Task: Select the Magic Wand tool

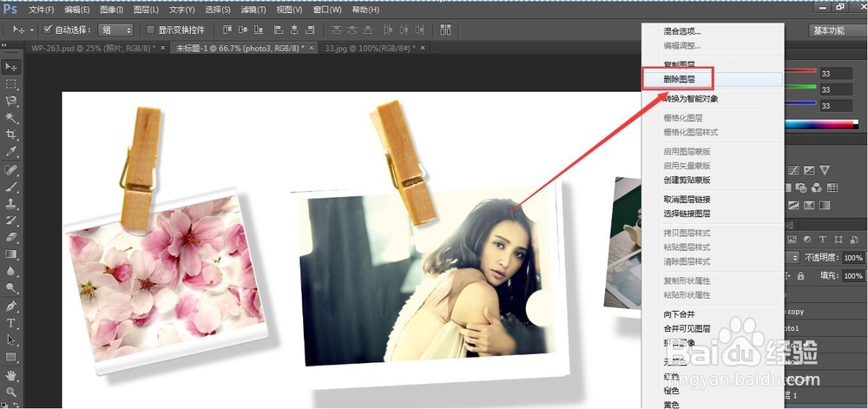Action: (11, 118)
